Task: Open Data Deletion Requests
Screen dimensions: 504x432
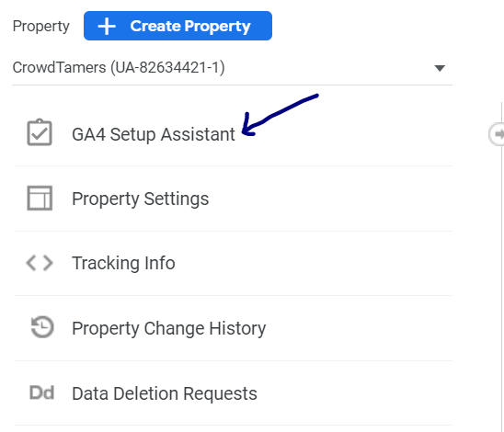Action: (x=234, y=393)
